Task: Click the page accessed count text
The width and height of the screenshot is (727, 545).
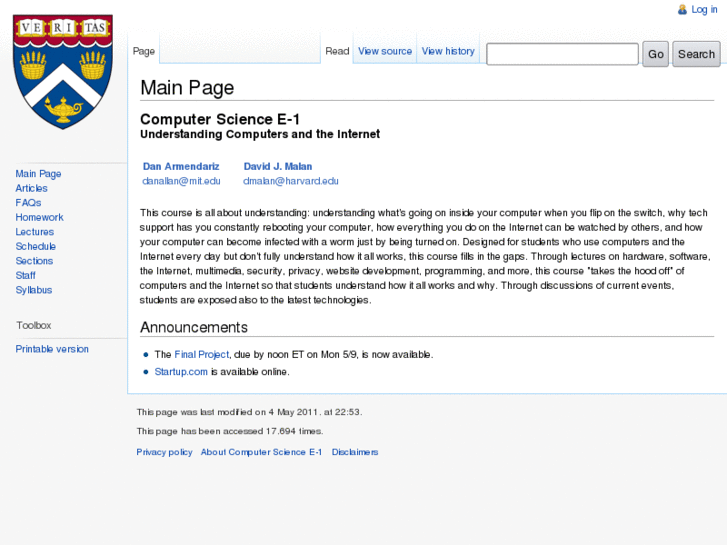Action: tap(230, 431)
